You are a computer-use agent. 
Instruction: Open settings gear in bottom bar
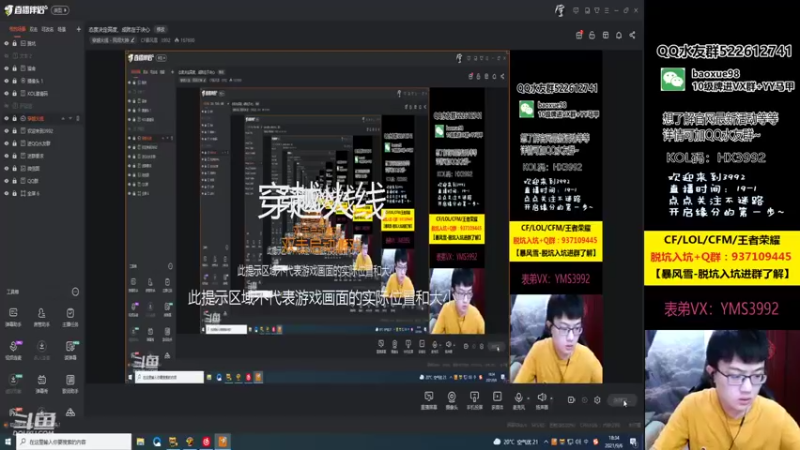click(x=597, y=400)
